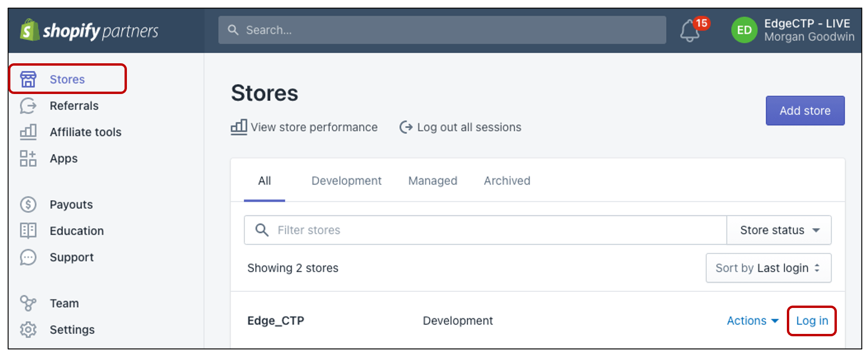The width and height of the screenshot is (868, 358).
Task: Open the Stores sidebar menu item
Action: click(67, 79)
